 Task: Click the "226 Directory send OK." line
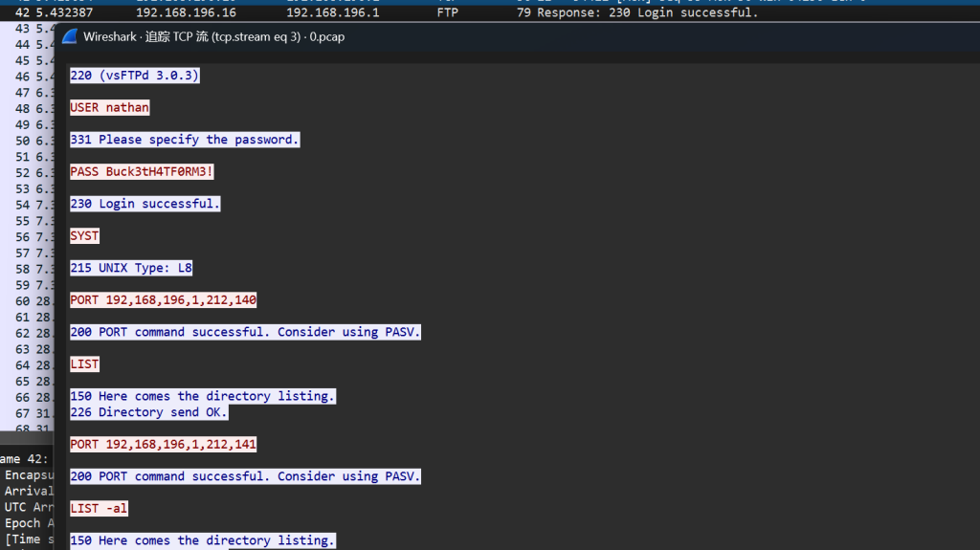click(149, 412)
